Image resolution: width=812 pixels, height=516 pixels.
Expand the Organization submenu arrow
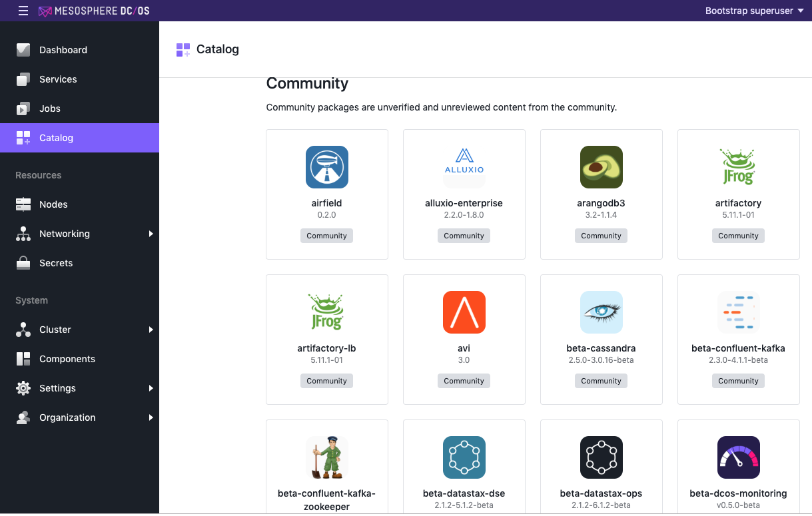coord(151,417)
